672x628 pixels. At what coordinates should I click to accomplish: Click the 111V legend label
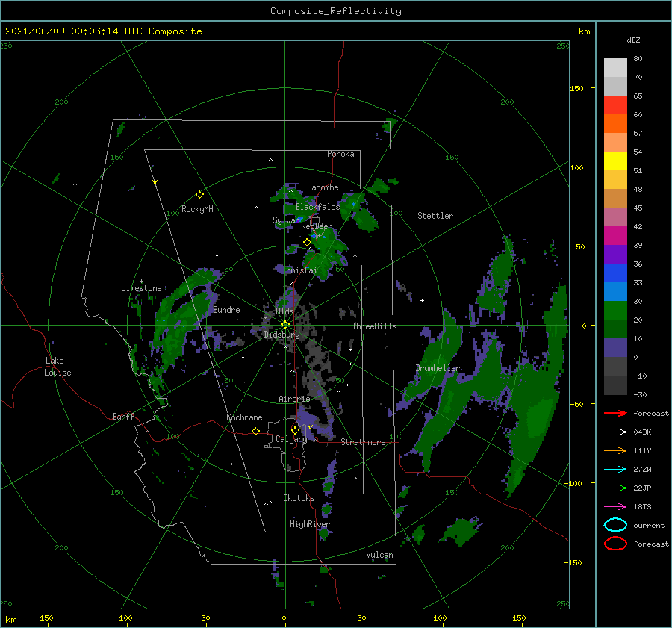tap(642, 450)
